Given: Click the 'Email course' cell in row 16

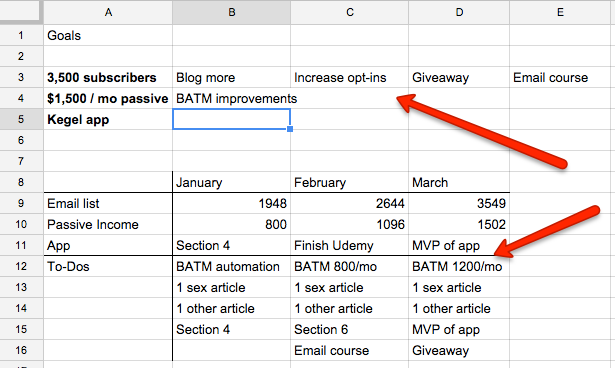Looking at the screenshot, I should [349, 350].
